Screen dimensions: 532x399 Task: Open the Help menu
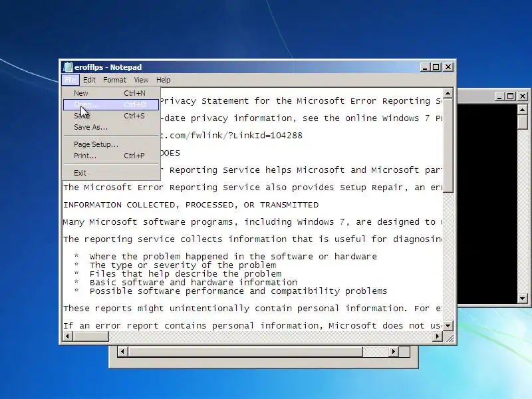(163, 80)
